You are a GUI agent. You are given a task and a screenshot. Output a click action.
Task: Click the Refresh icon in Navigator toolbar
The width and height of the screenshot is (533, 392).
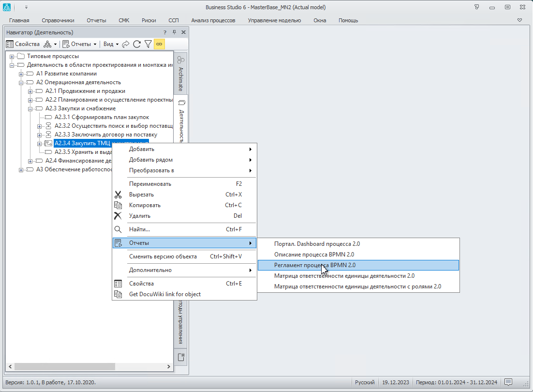coord(137,44)
